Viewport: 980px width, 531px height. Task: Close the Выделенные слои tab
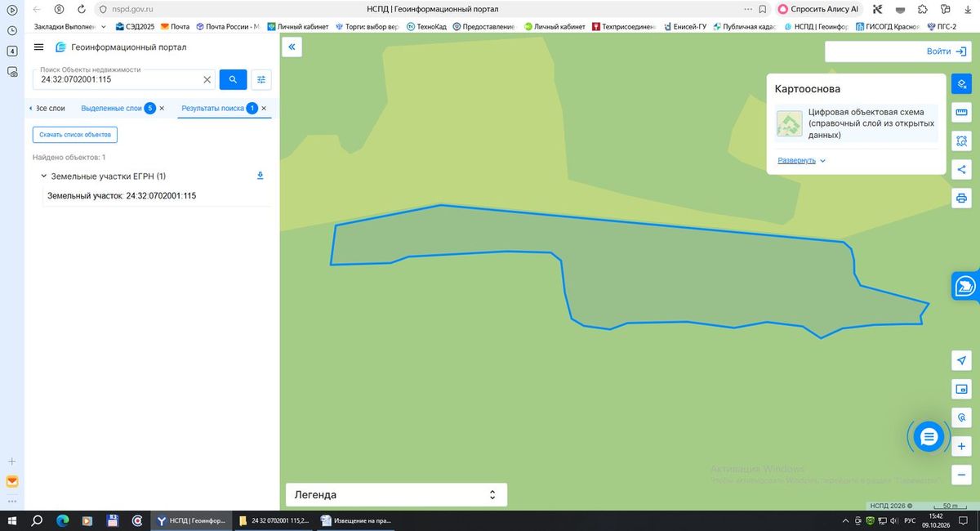[x=162, y=108]
